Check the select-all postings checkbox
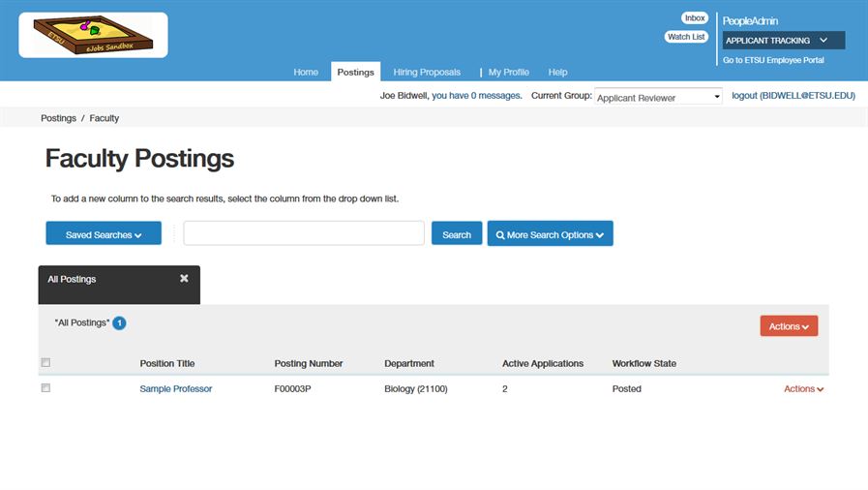Viewport: 868px width, 490px height. coord(45,363)
